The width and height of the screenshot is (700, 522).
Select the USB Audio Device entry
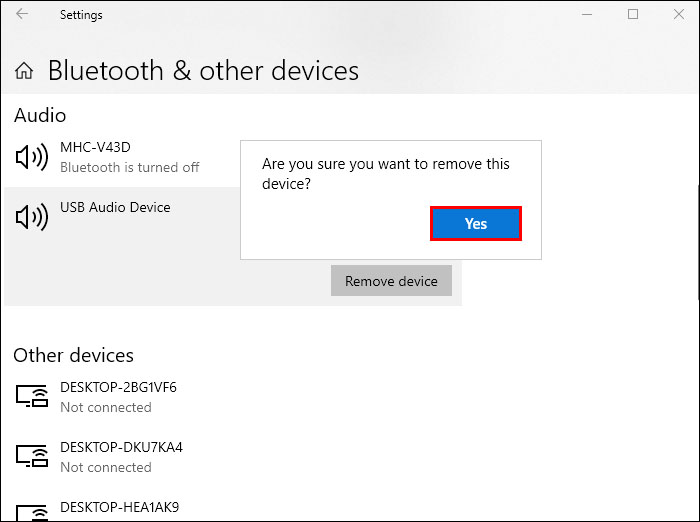click(115, 207)
